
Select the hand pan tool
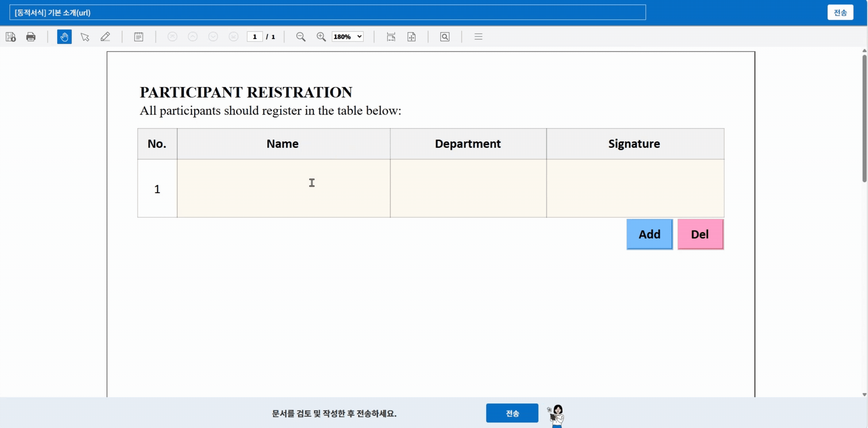(x=64, y=37)
